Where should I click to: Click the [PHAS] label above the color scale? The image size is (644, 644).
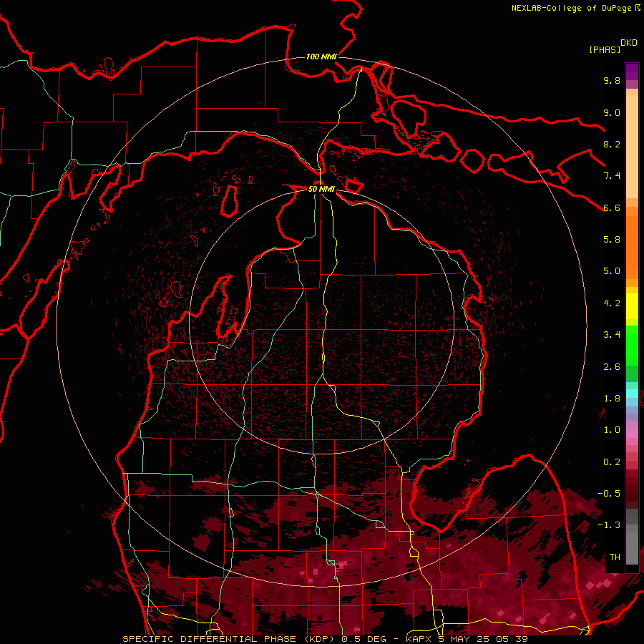point(605,49)
